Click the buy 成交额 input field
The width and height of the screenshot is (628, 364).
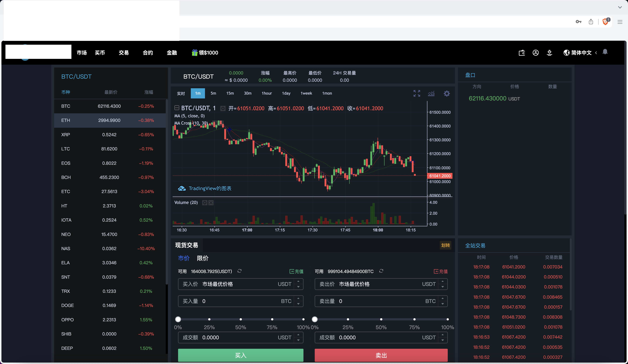(x=240, y=338)
